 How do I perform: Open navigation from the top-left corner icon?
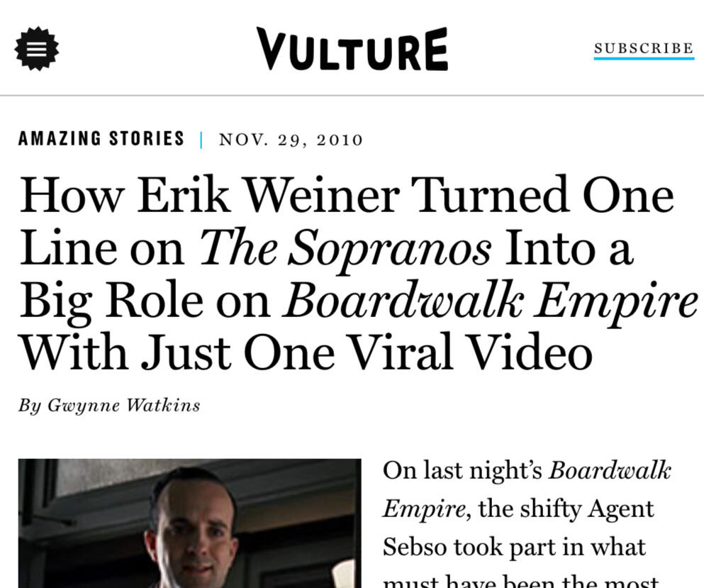[37, 48]
